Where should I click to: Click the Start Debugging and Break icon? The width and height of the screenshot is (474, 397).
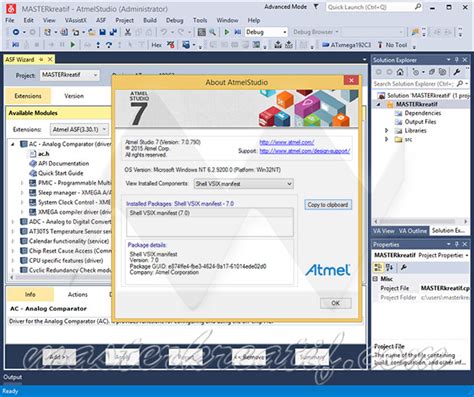click(238, 32)
